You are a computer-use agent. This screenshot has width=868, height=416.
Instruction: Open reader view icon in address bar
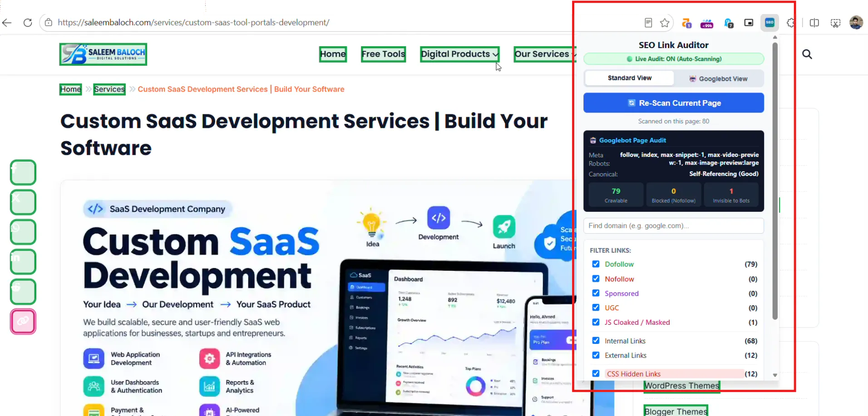point(648,23)
